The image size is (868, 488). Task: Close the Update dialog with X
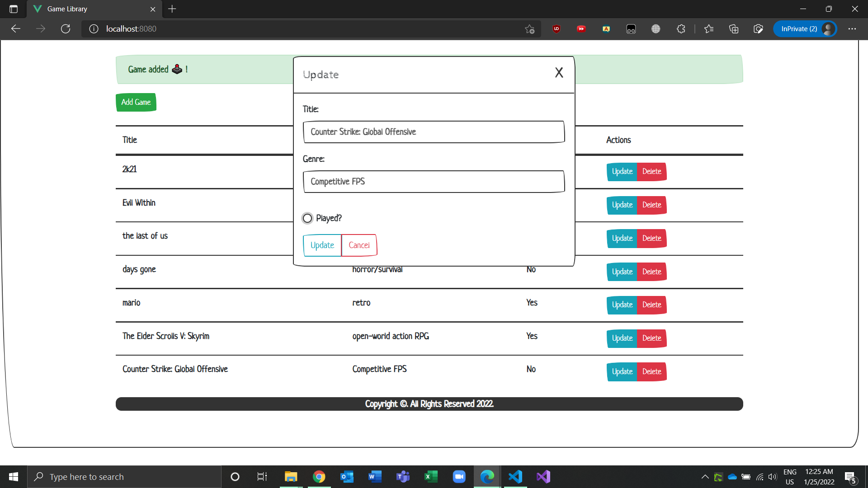(x=559, y=73)
